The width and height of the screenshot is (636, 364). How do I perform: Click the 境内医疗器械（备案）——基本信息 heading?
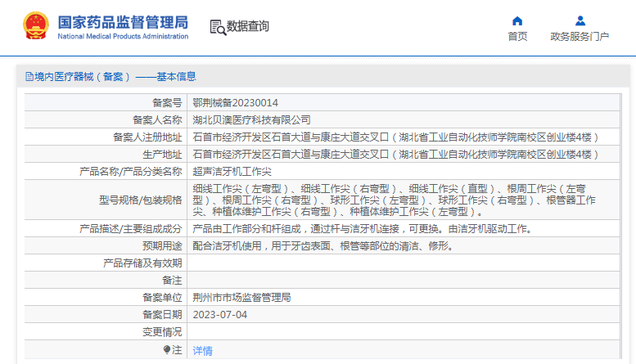[x=115, y=77]
